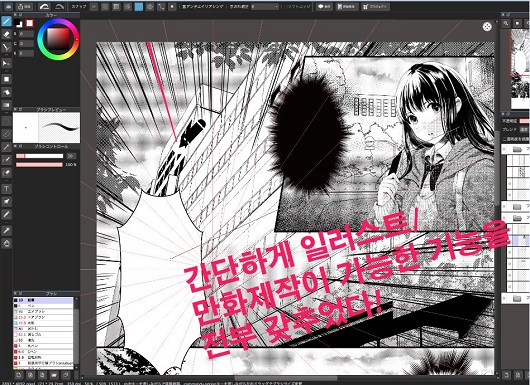This screenshot has width=530, height=385.
Task: Click the magnifier zoom icon in navigator
Action: click(506, 23)
